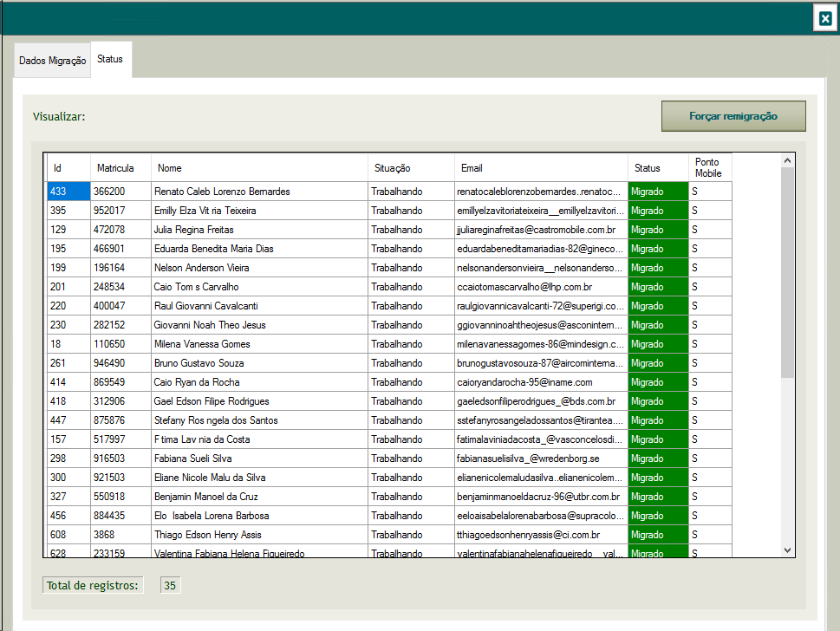Click matricula 466901 cell

pyautogui.click(x=120, y=249)
